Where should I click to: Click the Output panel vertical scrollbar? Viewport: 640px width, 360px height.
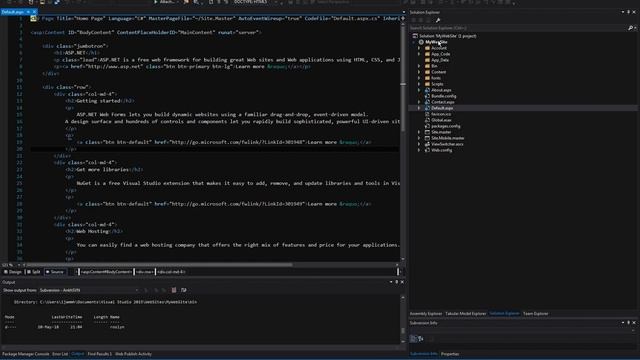point(403,320)
